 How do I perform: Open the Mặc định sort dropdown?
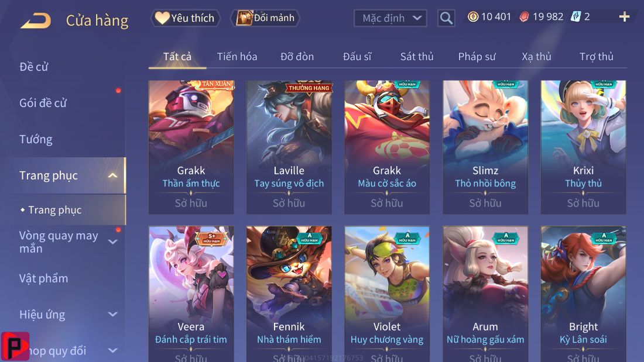point(390,18)
